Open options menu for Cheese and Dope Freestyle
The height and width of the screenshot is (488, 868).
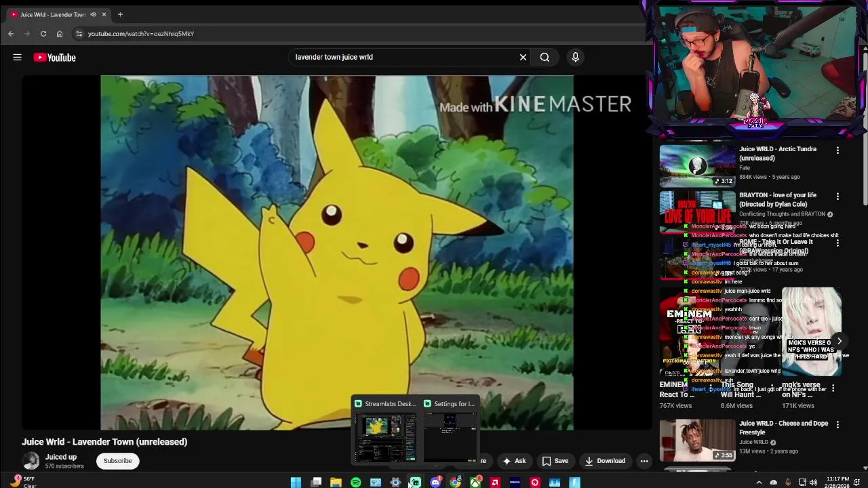[x=837, y=425]
